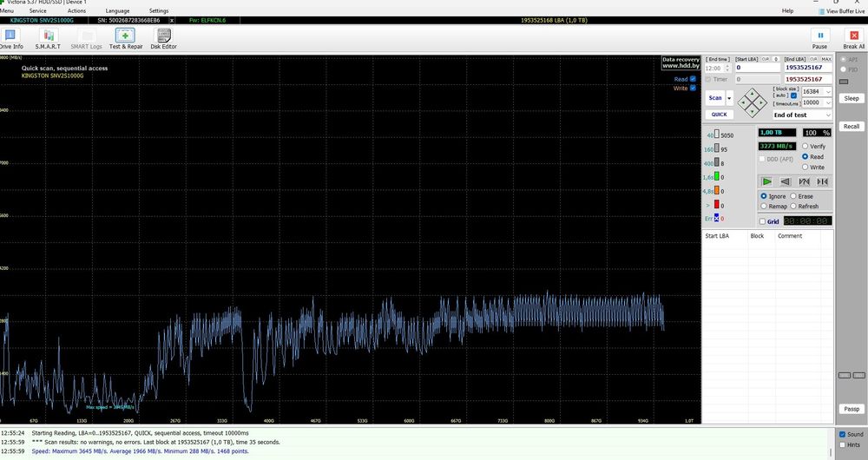Image resolution: width=868 pixels, height=460 pixels.
Task: Open the Settings menu
Action: tap(159, 10)
